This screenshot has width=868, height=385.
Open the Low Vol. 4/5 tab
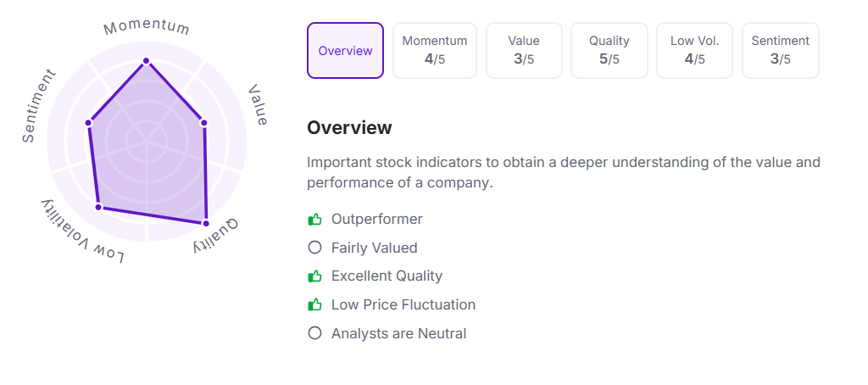click(694, 51)
